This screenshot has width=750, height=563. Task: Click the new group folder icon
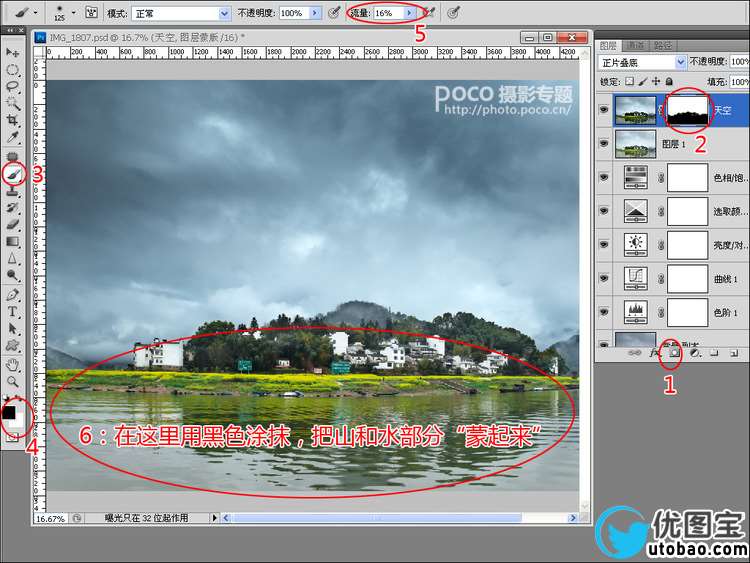tap(714, 353)
